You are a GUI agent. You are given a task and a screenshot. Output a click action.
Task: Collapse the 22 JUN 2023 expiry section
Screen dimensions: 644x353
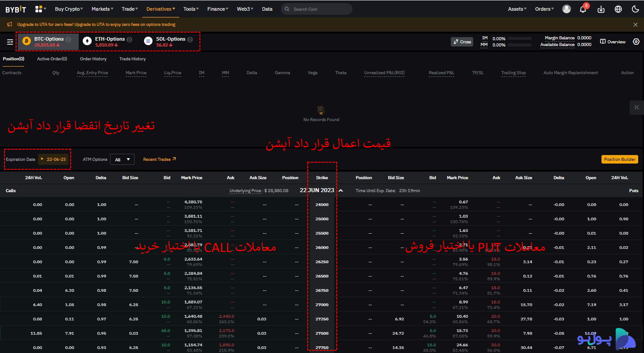click(341, 190)
